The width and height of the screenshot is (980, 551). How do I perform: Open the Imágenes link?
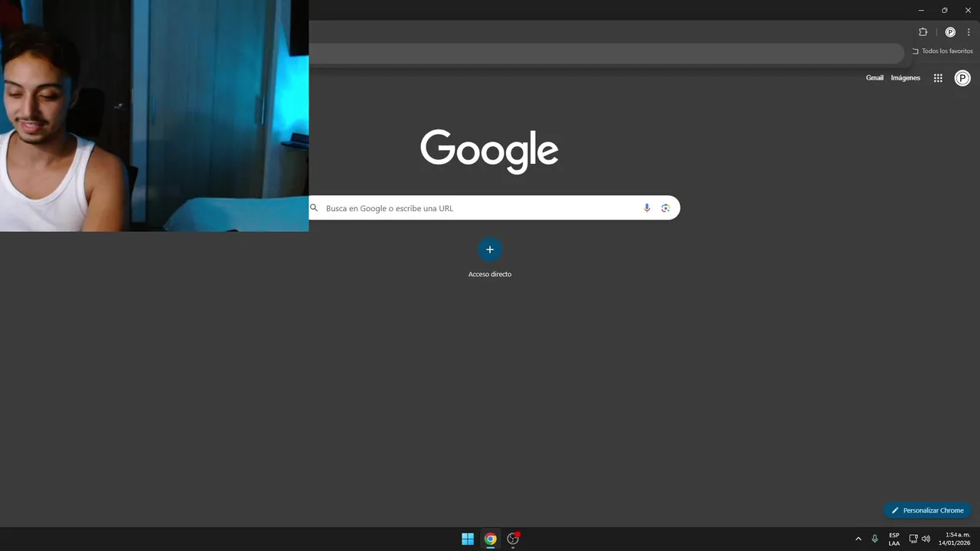click(906, 78)
